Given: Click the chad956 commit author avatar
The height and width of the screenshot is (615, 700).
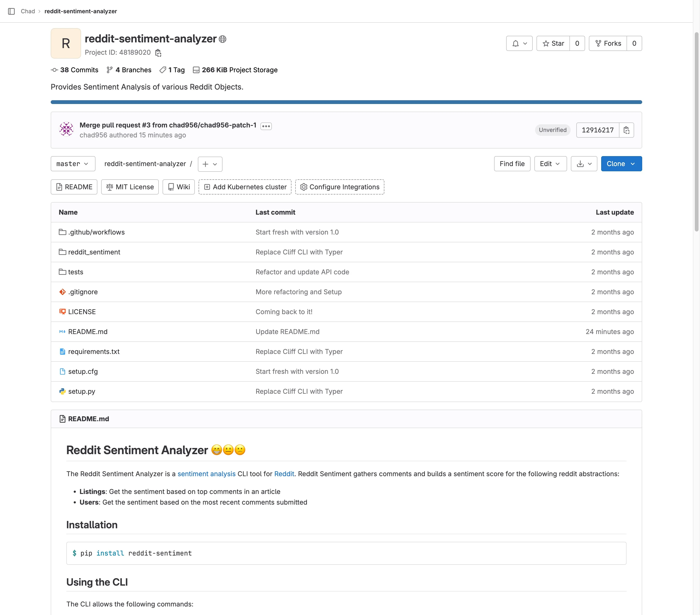Looking at the screenshot, I should tap(66, 129).
